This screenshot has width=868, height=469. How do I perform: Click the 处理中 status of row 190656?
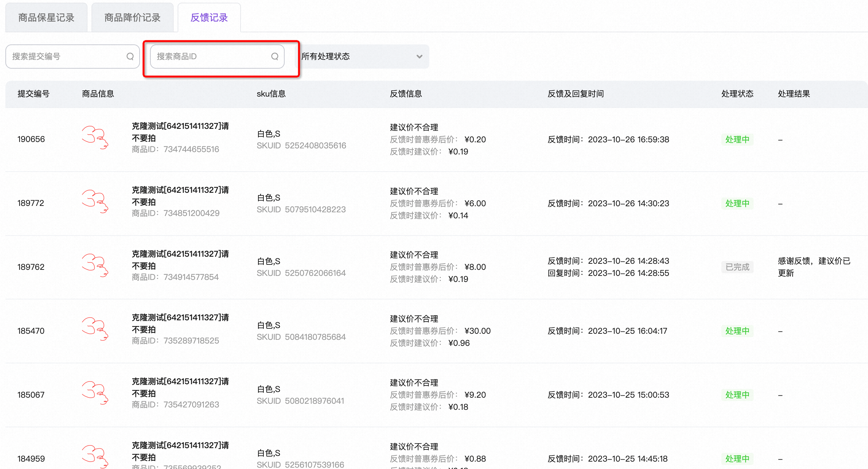[x=737, y=139]
